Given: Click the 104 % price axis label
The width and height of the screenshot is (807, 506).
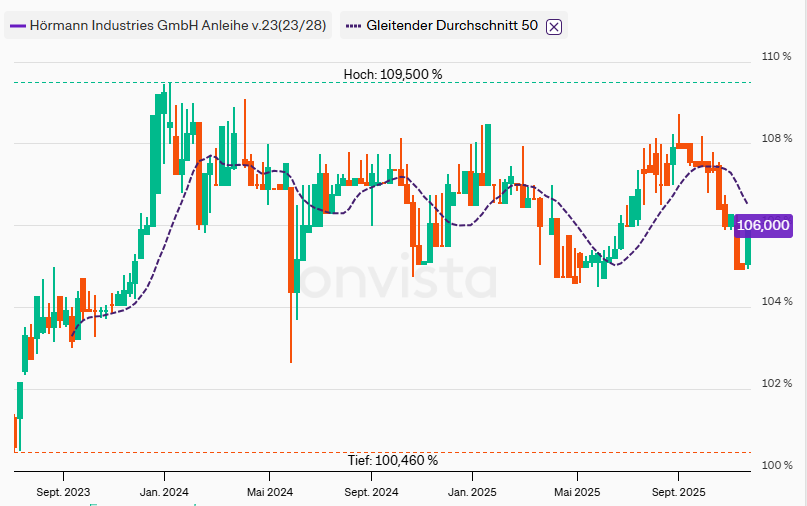Looking at the screenshot, I should tap(776, 302).
